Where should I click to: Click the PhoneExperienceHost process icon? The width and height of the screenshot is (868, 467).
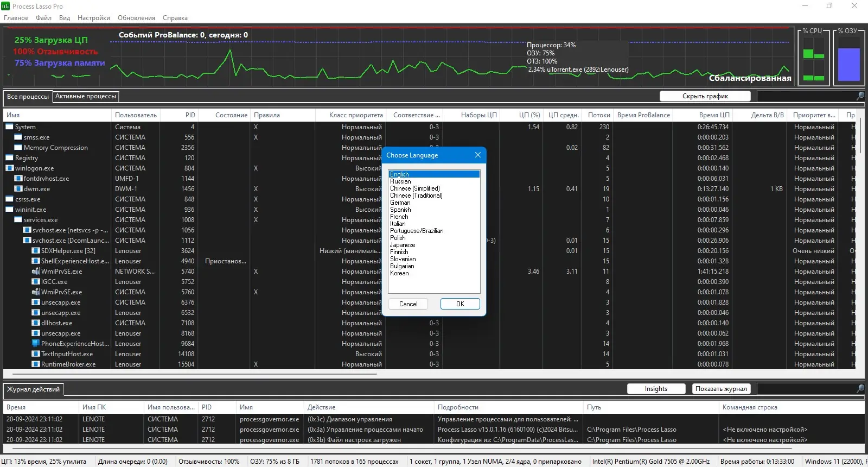(35, 344)
